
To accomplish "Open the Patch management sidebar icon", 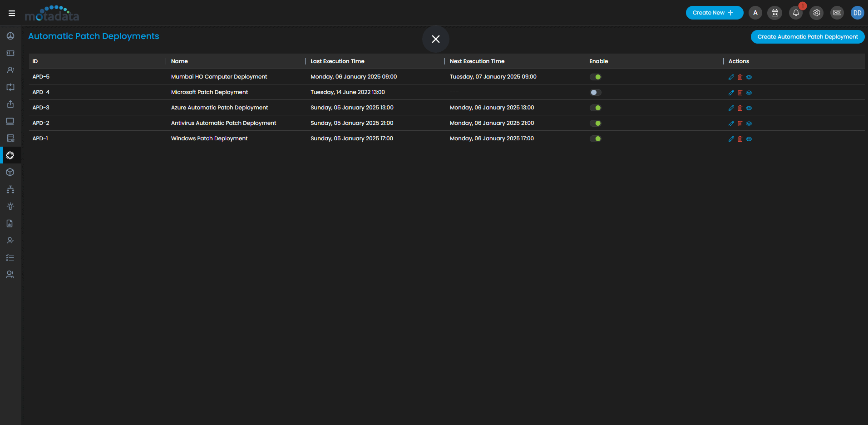I will click(10, 155).
